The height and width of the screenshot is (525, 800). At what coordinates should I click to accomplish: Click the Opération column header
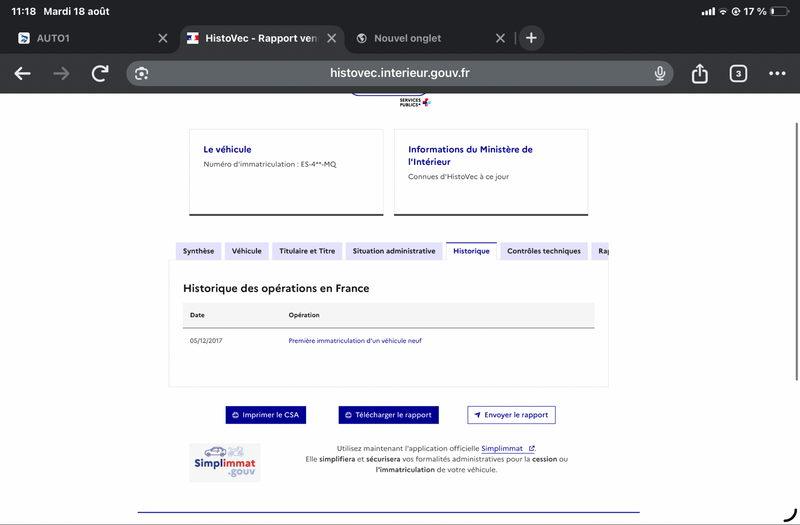(304, 315)
